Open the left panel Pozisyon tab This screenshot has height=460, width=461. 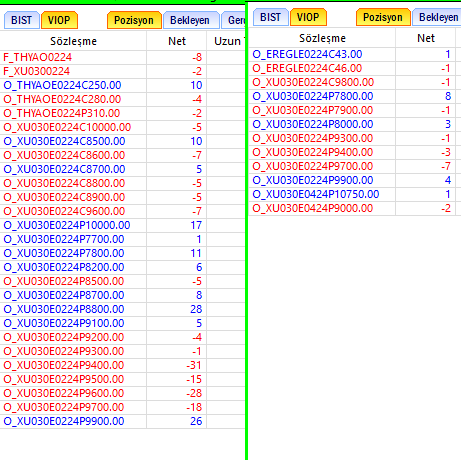click(134, 20)
